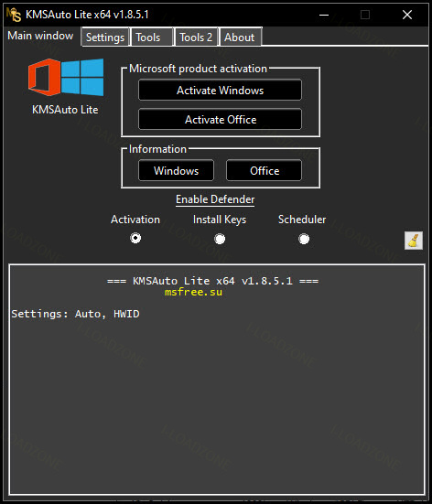
Task: Click the KMSAuto Lite label under logo
Action: click(65, 110)
